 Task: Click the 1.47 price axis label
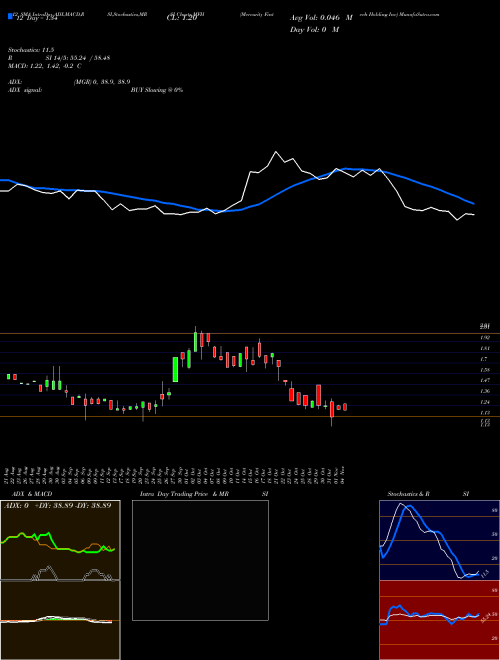click(x=483, y=381)
